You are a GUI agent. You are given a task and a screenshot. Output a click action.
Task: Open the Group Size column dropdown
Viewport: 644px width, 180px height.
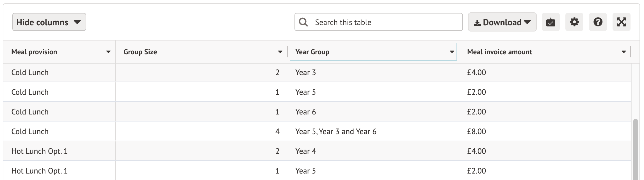[280, 52]
